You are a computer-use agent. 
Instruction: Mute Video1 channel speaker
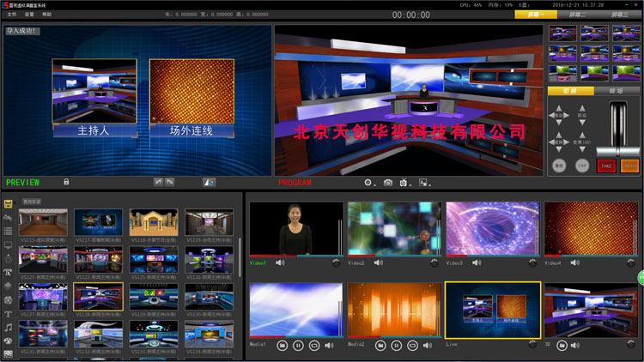[x=280, y=262]
